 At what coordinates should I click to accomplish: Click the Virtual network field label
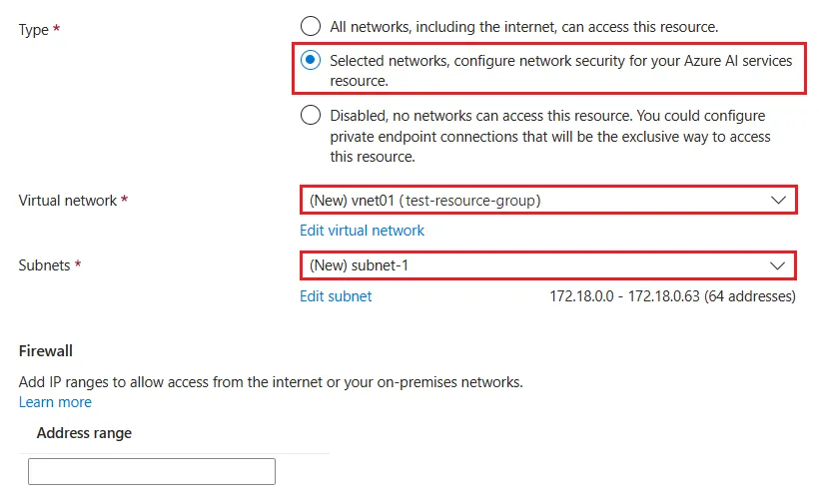68,201
